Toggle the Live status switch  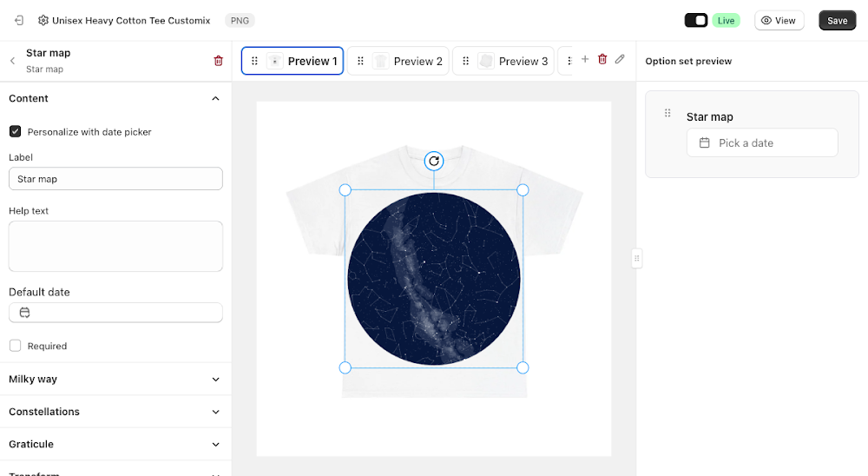coord(696,21)
